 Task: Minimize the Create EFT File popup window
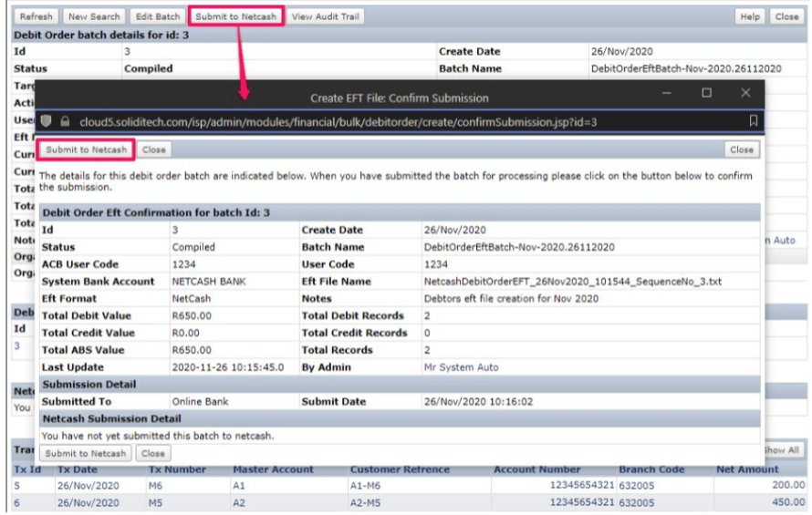click(667, 94)
